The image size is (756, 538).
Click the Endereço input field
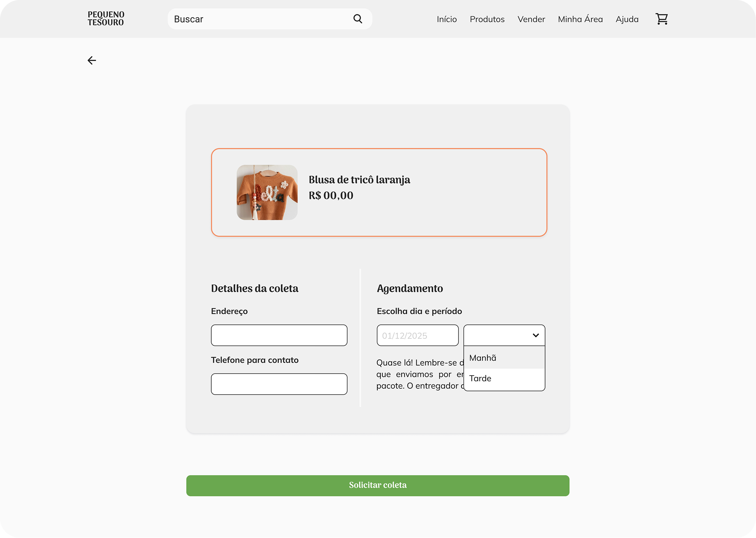pos(279,335)
